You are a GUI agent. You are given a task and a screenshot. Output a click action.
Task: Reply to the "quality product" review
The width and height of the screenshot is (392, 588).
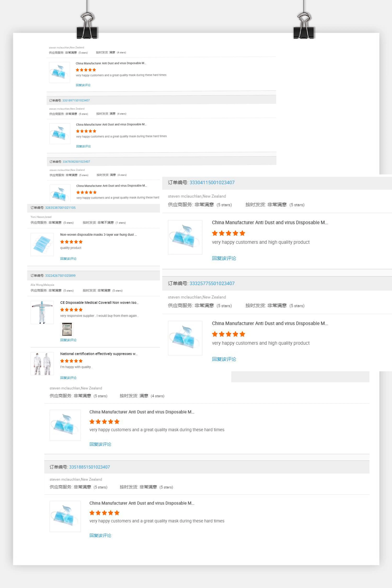point(68,259)
